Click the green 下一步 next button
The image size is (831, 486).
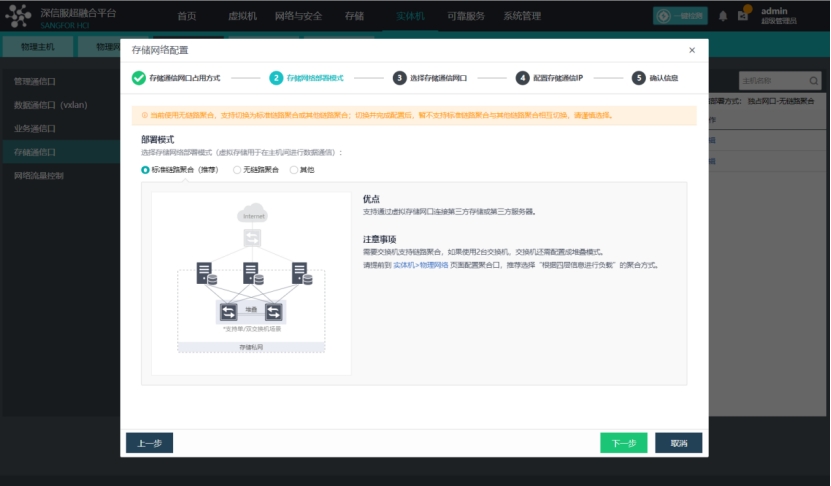point(624,443)
